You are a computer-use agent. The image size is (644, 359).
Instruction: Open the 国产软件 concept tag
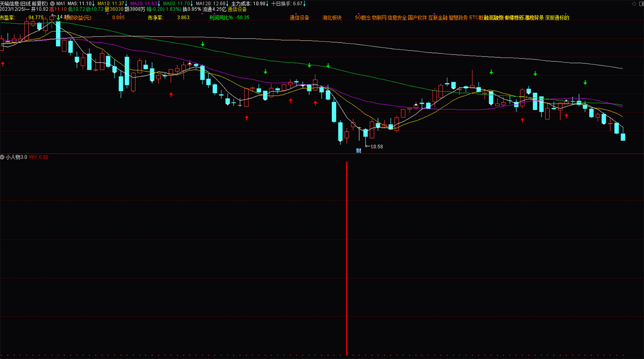(x=417, y=17)
